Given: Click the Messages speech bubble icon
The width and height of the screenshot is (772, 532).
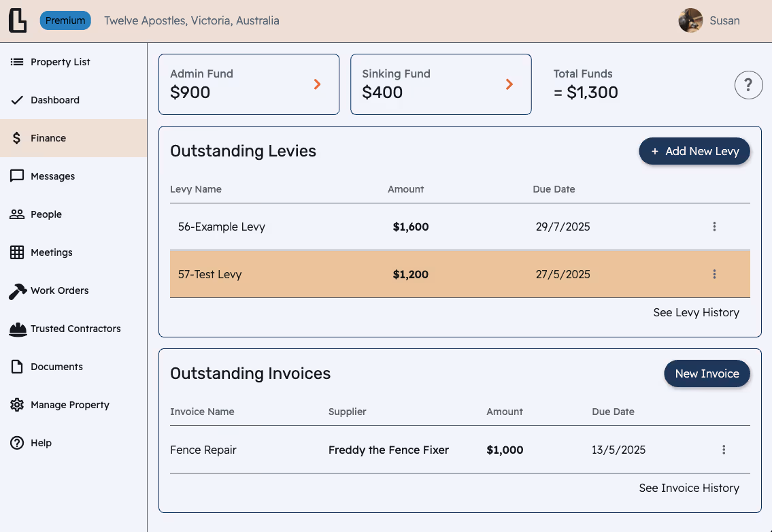Looking at the screenshot, I should tap(17, 176).
